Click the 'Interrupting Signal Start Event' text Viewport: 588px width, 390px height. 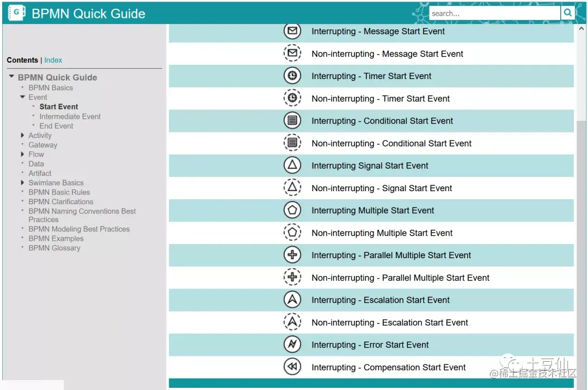click(370, 166)
